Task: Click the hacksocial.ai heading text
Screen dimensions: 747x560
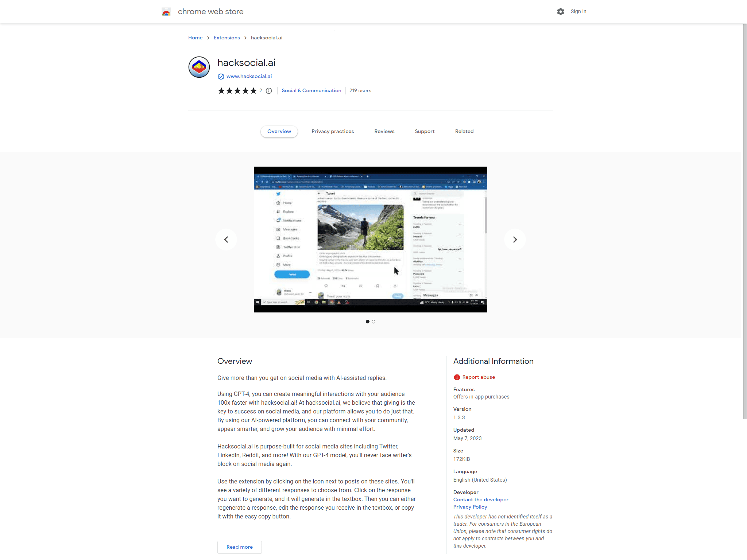Action: [x=247, y=63]
